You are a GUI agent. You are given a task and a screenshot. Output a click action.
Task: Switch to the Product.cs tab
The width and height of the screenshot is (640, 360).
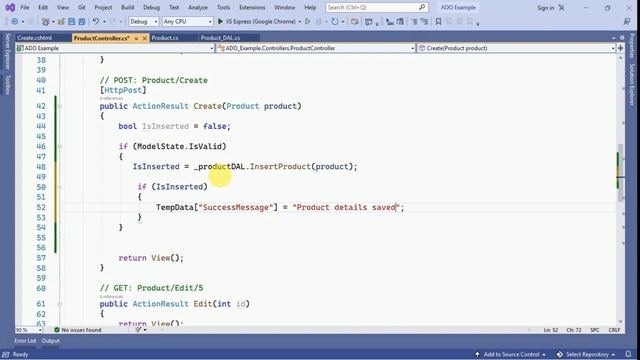click(x=165, y=38)
